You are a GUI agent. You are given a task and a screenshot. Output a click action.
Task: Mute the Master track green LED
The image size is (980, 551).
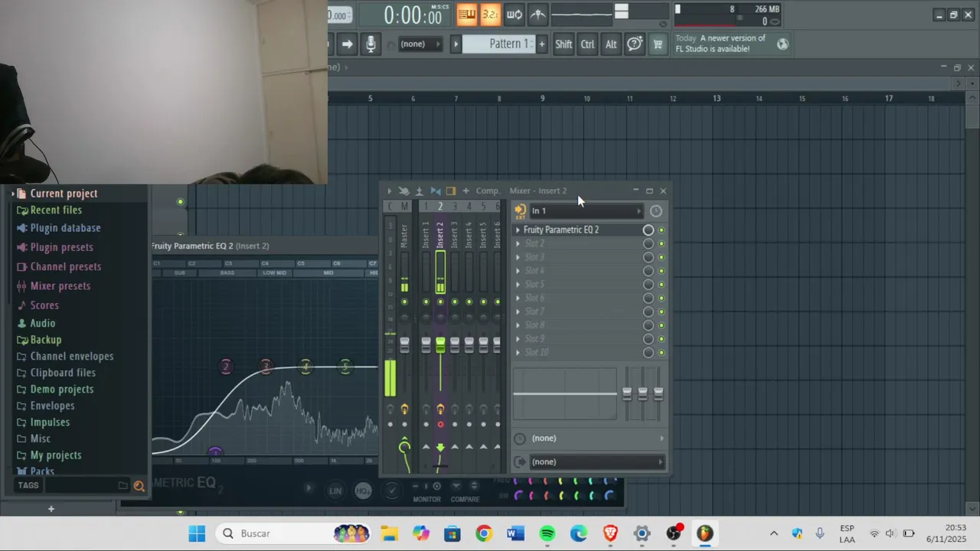tap(404, 302)
